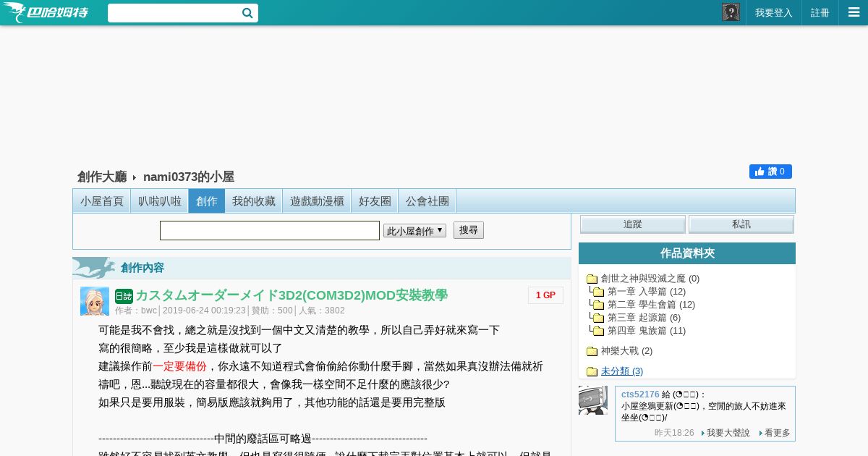Open cts52176 user profile link
The image size is (868, 456).
click(x=640, y=394)
